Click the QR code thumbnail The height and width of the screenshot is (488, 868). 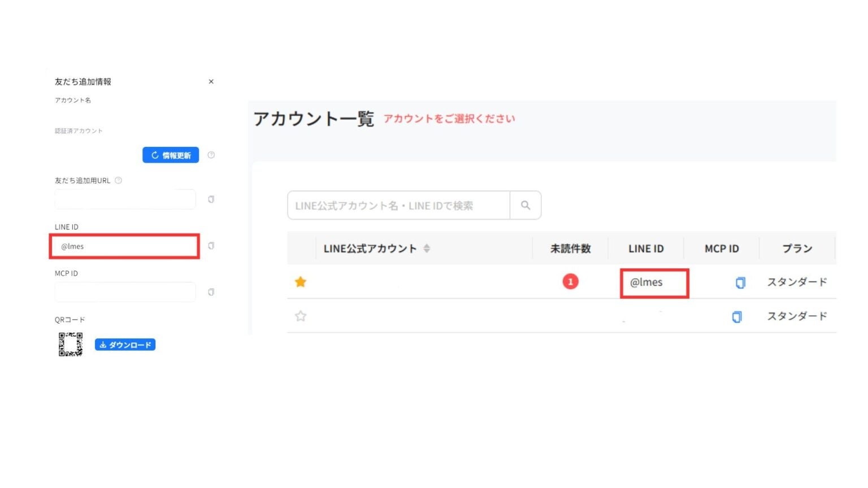pyautogui.click(x=71, y=344)
